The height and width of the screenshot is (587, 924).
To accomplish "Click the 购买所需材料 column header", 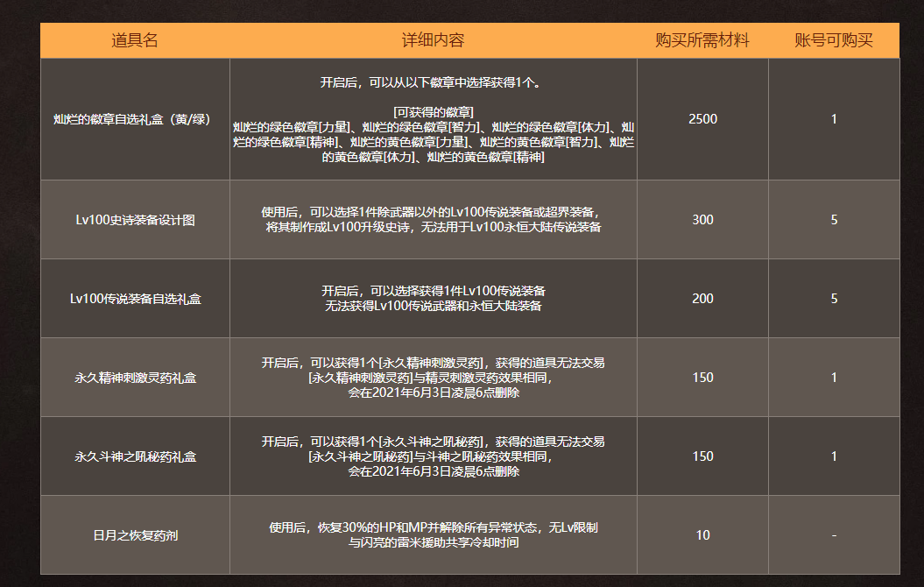I will (702, 40).
